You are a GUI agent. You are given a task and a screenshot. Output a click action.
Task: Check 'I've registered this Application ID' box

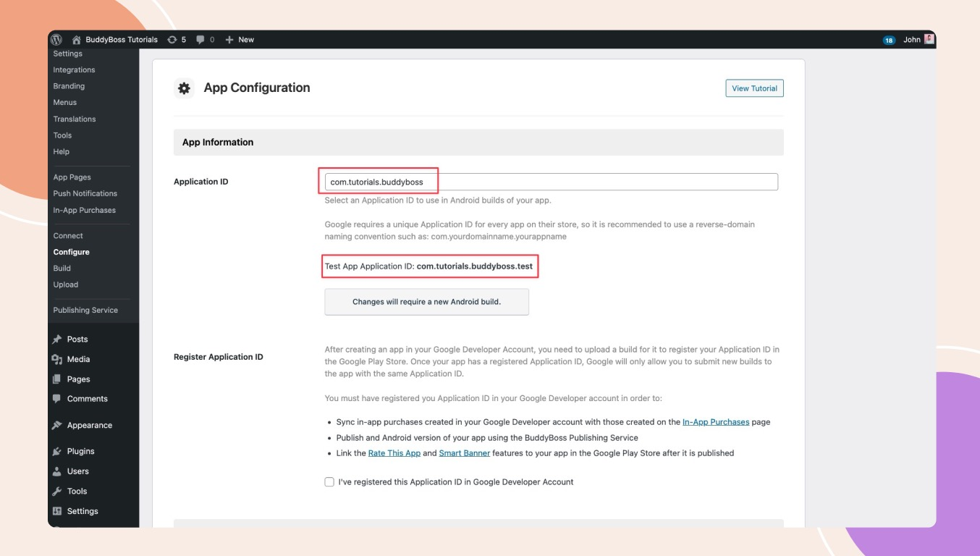click(329, 482)
